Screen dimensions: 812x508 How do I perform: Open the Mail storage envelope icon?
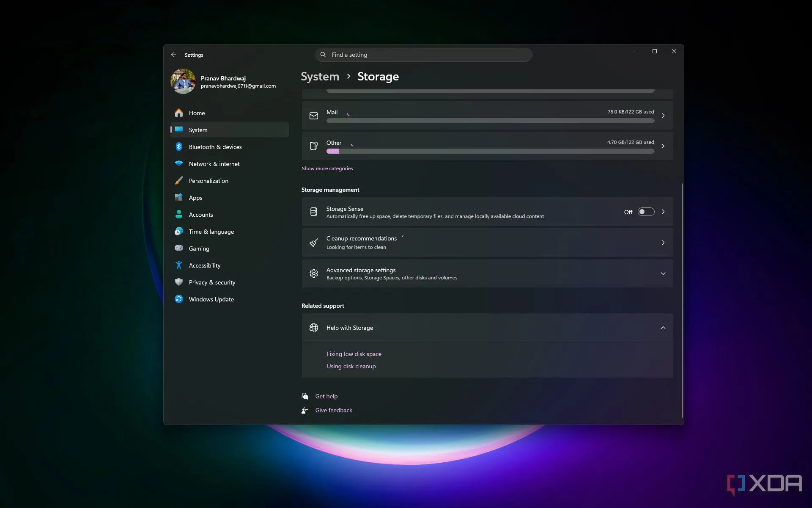(314, 116)
